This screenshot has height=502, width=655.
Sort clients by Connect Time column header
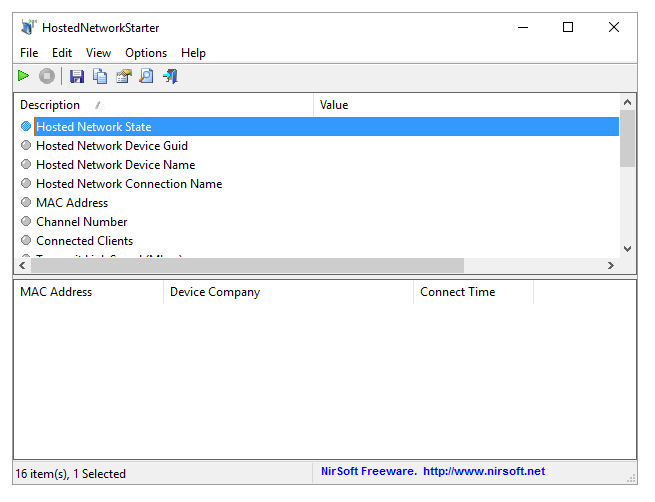click(473, 292)
